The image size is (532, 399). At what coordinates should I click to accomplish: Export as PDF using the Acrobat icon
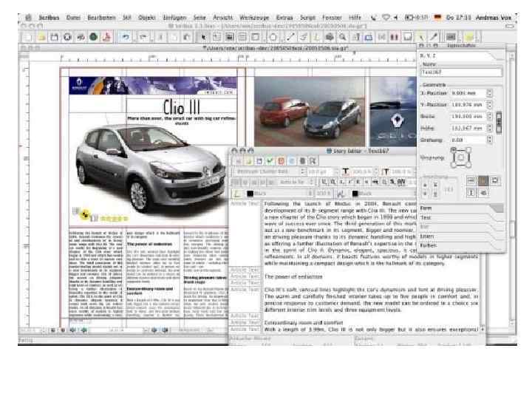tap(106, 37)
